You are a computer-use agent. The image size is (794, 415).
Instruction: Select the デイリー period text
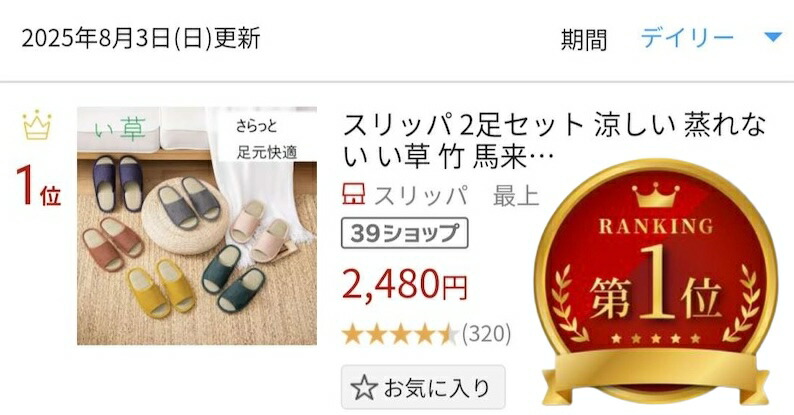pos(687,38)
